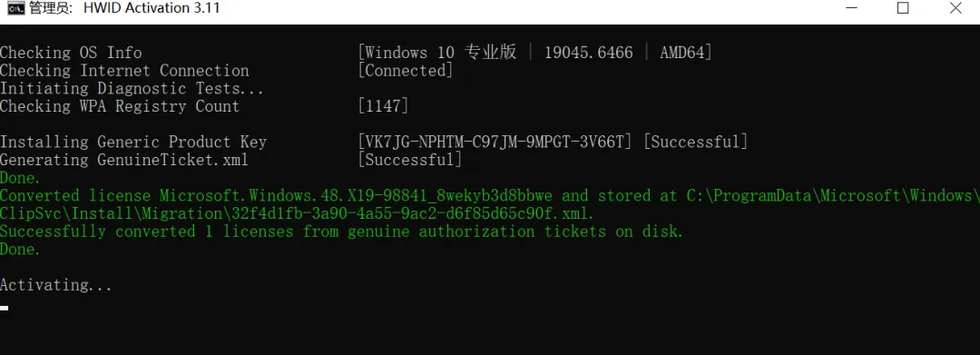Click the Checking OS Info line
Screen dimensions: 980x355
[72, 53]
